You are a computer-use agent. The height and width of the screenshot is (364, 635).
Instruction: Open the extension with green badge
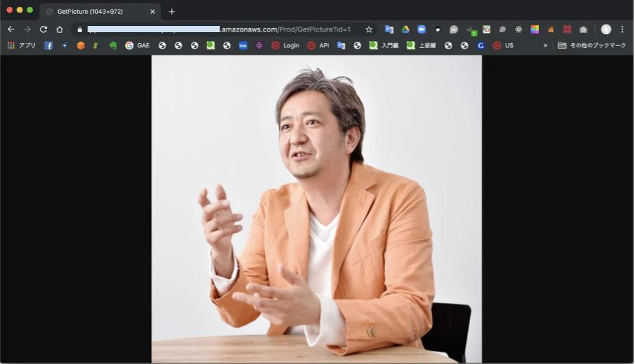pyautogui.click(x=471, y=30)
